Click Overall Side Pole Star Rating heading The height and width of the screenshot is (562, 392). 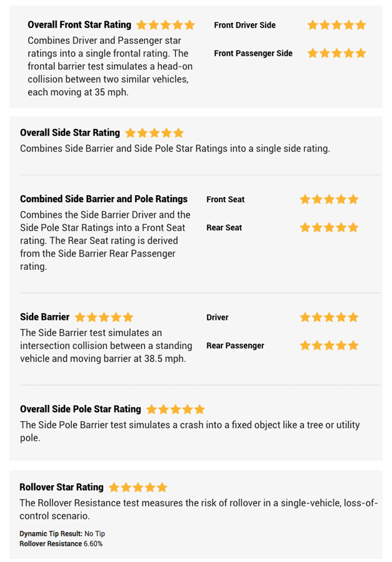click(x=81, y=409)
